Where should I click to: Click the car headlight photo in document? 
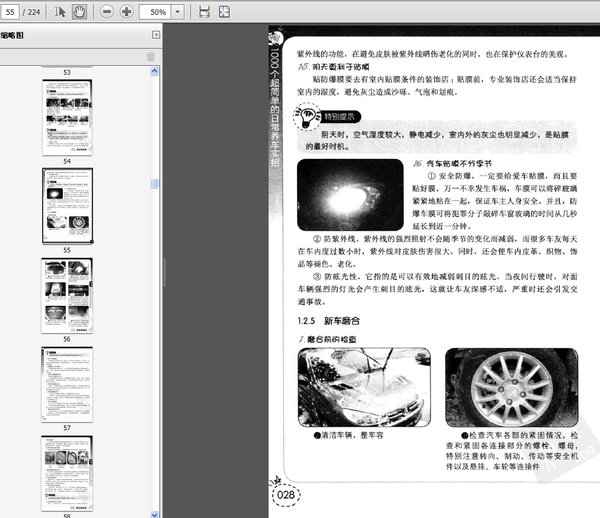click(x=350, y=194)
